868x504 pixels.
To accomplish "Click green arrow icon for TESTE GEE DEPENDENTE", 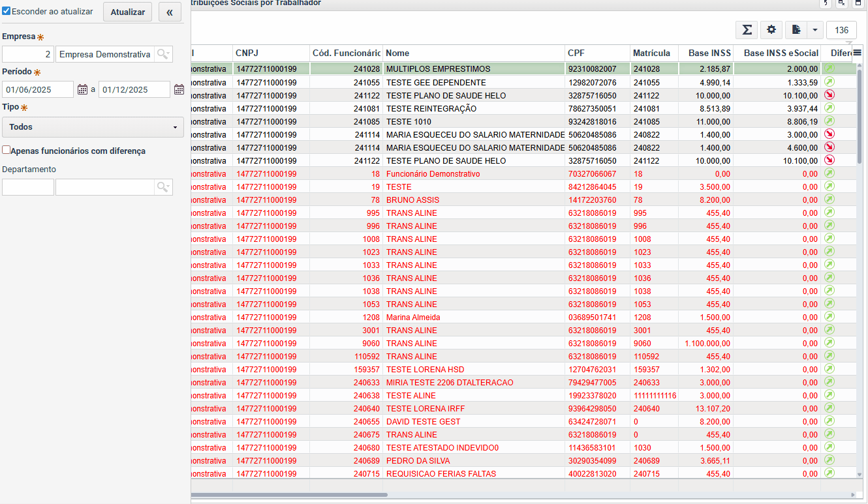I will 829,82.
